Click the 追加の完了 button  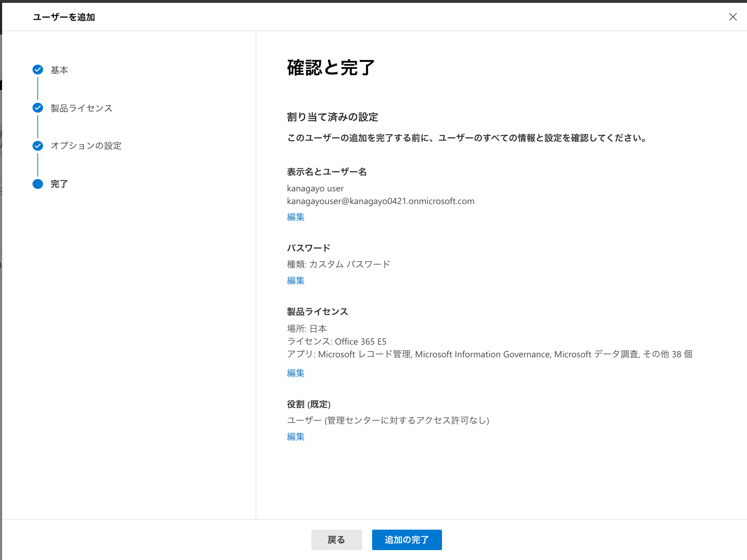407,540
